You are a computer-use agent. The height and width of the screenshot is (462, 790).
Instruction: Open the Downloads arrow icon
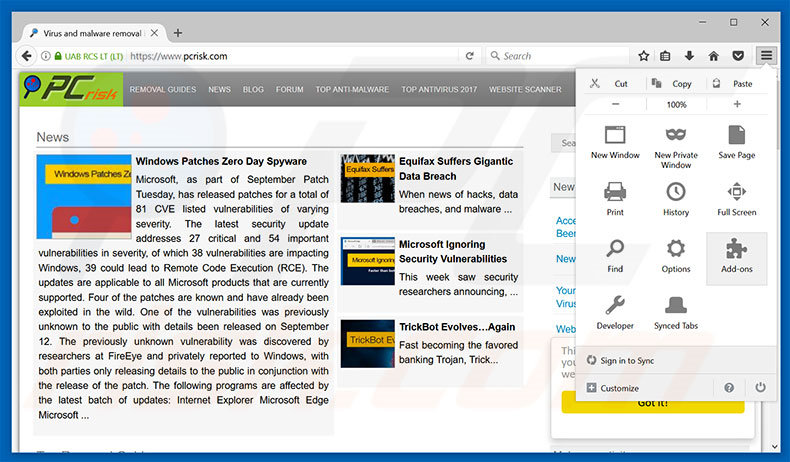click(689, 56)
